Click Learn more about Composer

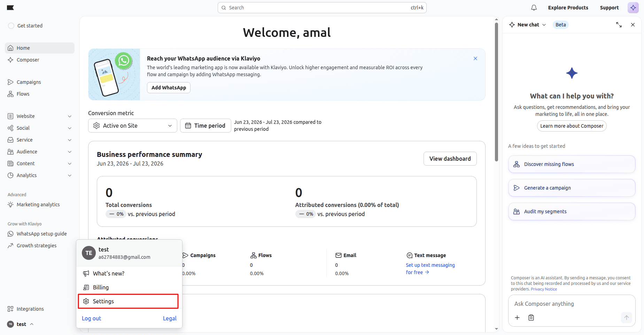[572, 126]
